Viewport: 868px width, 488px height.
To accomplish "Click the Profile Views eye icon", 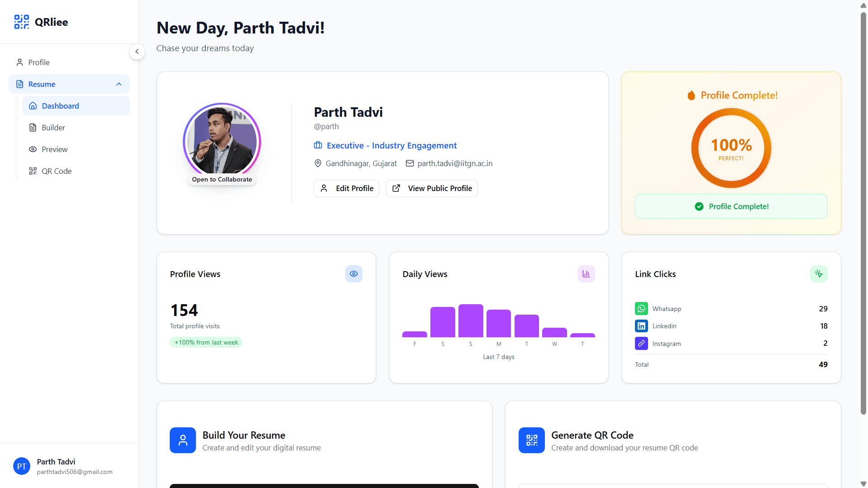I will [353, 273].
